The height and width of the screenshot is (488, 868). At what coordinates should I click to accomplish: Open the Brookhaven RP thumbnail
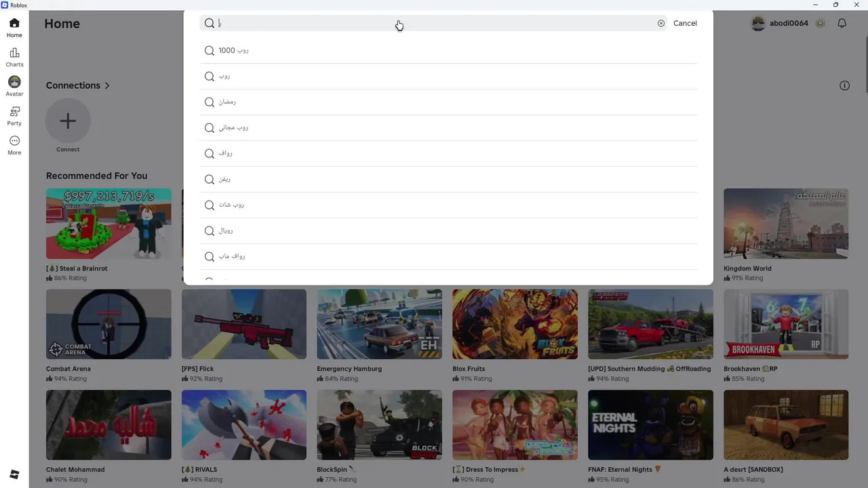point(786,324)
